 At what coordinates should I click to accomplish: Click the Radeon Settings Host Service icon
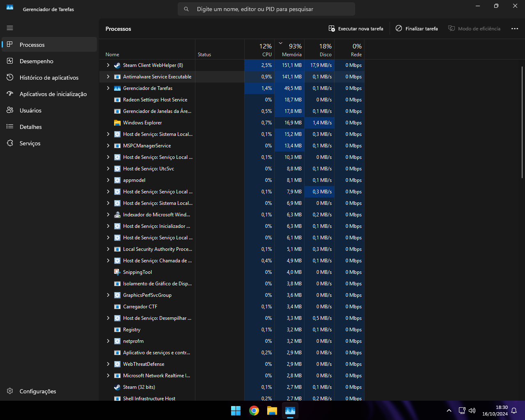(117, 100)
